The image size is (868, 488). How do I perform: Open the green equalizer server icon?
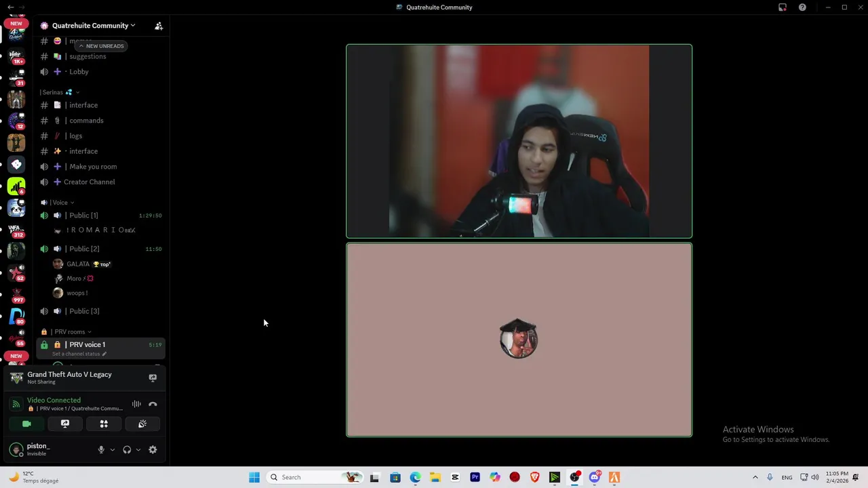(x=16, y=186)
